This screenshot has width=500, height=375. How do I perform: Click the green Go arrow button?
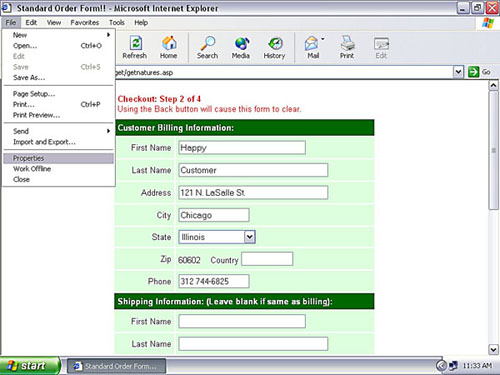[x=474, y=72]
